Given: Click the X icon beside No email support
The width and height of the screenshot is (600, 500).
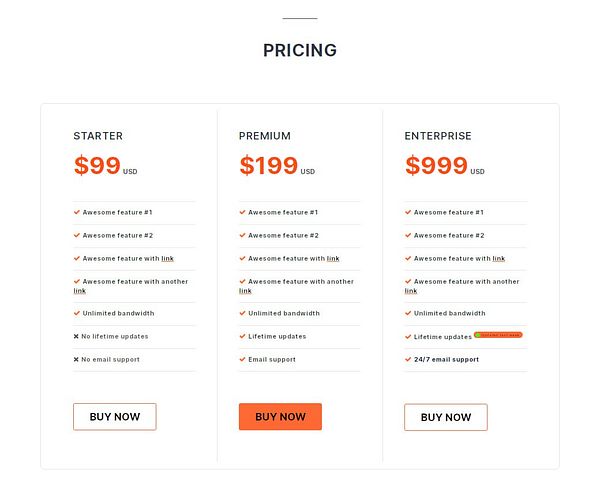Looking at the screenshot, I should click(76, 360).
